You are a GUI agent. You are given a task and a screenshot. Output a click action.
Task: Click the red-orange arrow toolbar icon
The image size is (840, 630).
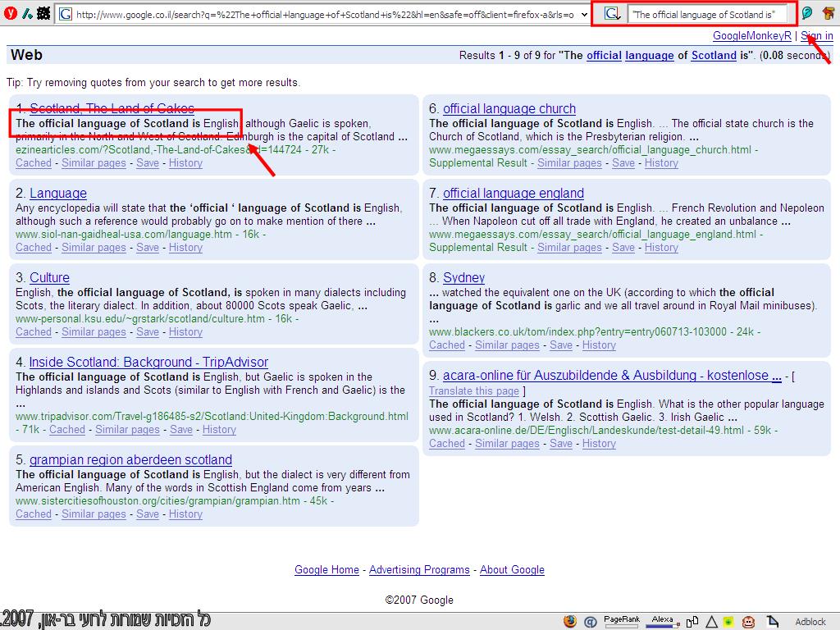829,13
